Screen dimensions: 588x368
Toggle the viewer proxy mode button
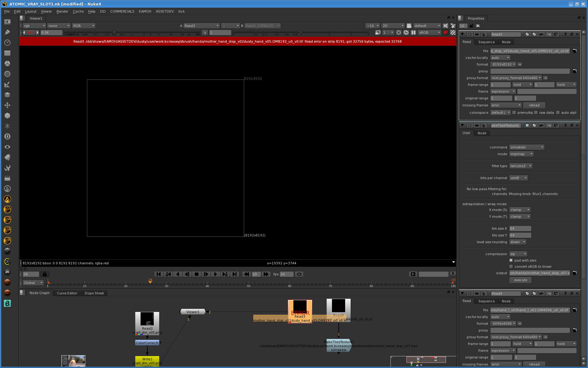[378, 33]
